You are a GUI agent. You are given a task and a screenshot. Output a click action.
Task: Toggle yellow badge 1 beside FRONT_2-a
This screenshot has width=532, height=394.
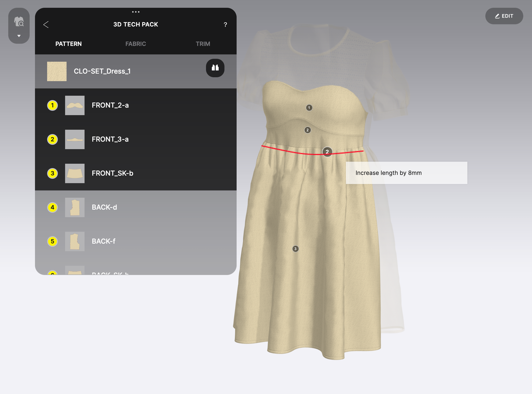(52, 105)
